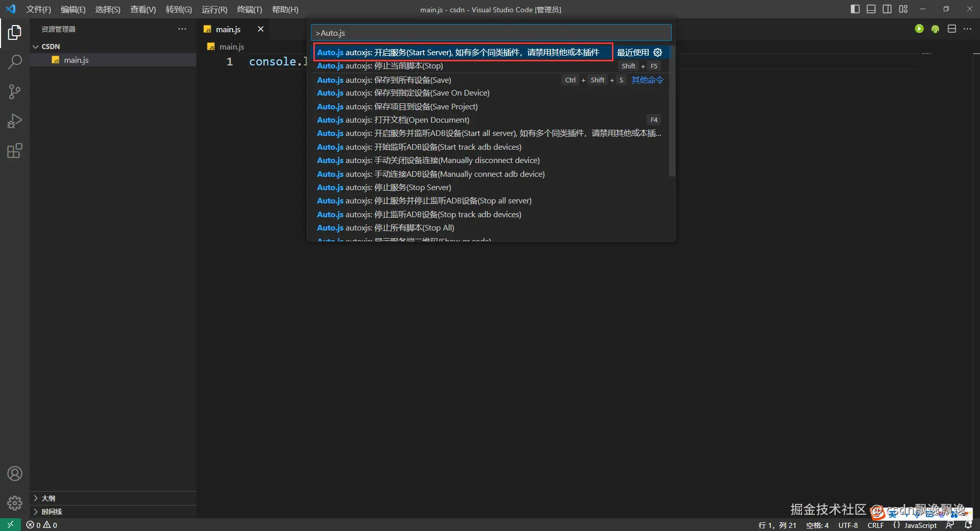Open the 运行(R) menu
The height and width of the screenshot is (531, 980).
pyautogui.click(x=215, y=10)
